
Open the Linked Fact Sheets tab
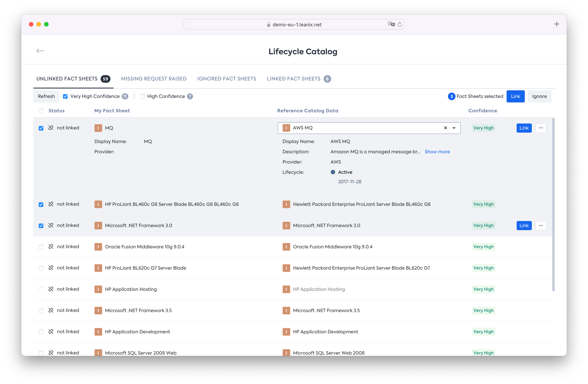[299, 79]
